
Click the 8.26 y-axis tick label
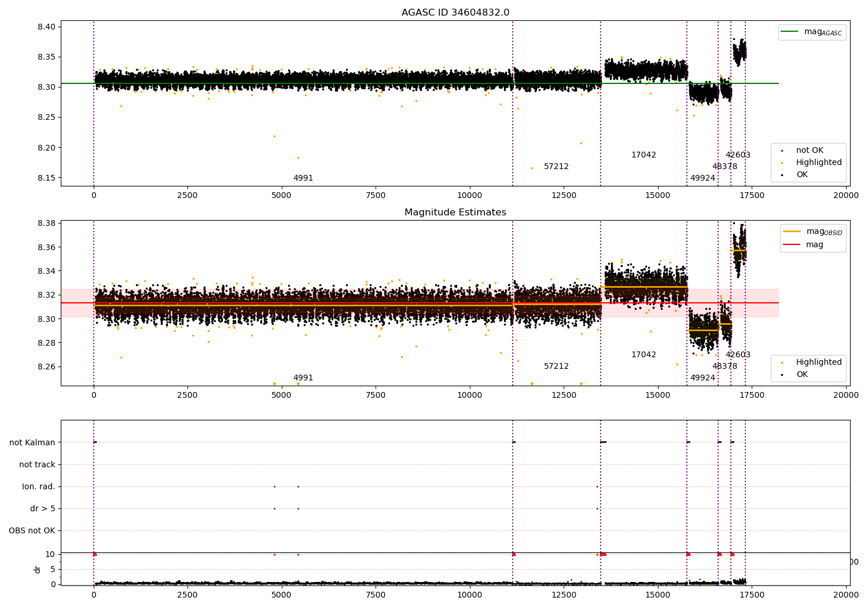click(x=46, y=367)
